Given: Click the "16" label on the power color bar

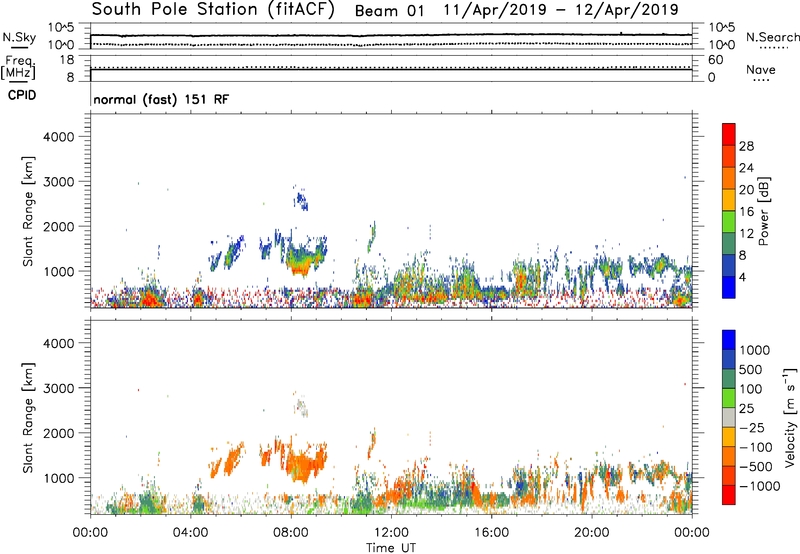Looking at the screenshot, I should (x=746, y=212).
